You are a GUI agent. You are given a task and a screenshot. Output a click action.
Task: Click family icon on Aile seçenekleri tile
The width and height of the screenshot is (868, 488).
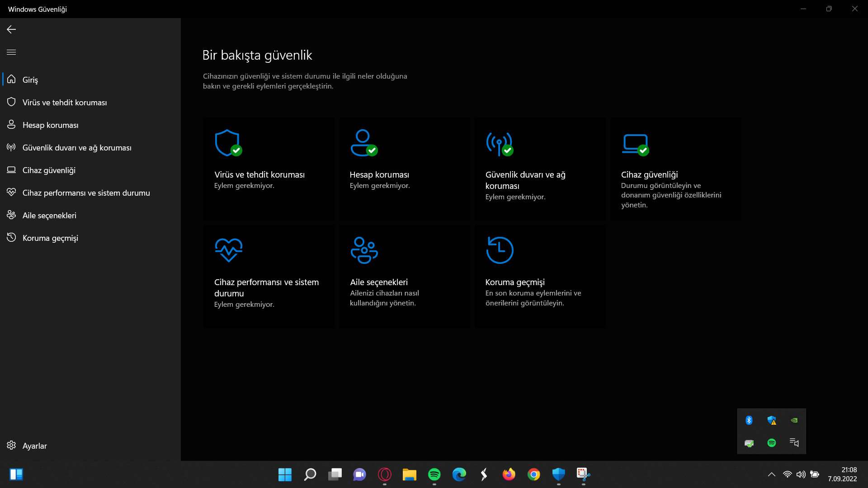(364, 250)
